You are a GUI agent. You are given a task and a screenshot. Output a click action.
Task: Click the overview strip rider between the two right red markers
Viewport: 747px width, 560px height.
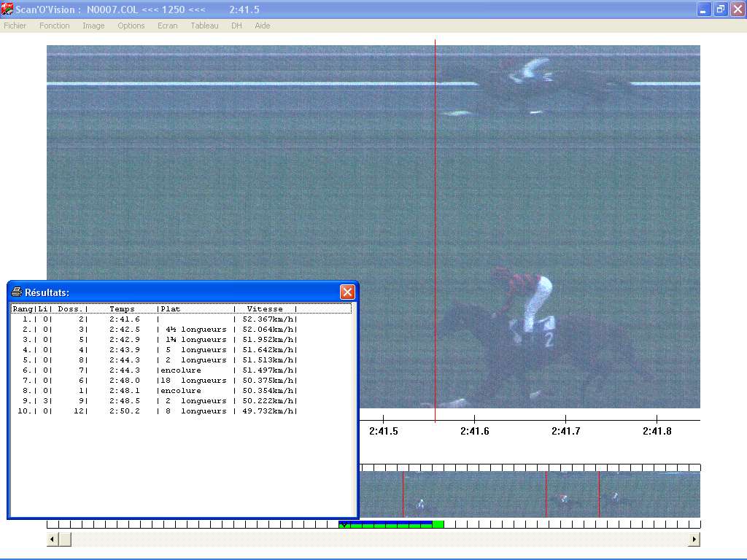[x=564, y=500]
